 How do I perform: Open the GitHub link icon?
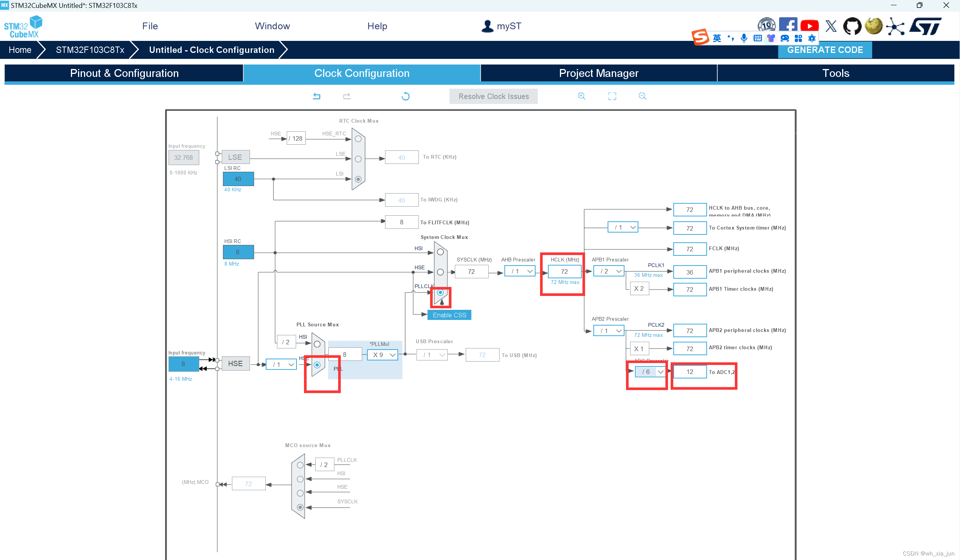tap(852, 26)
